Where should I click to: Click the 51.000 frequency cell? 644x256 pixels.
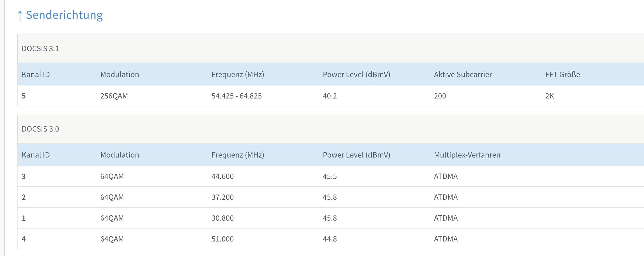222,239
